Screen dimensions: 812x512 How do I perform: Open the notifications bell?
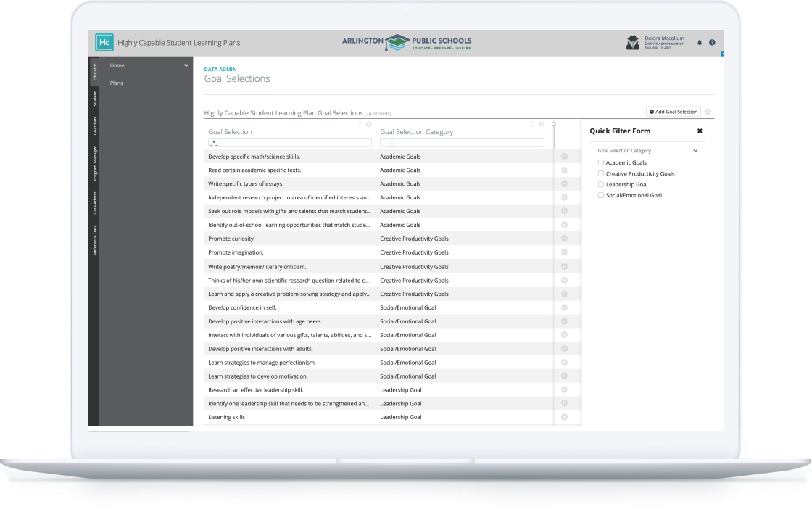[x=700, y=43]
